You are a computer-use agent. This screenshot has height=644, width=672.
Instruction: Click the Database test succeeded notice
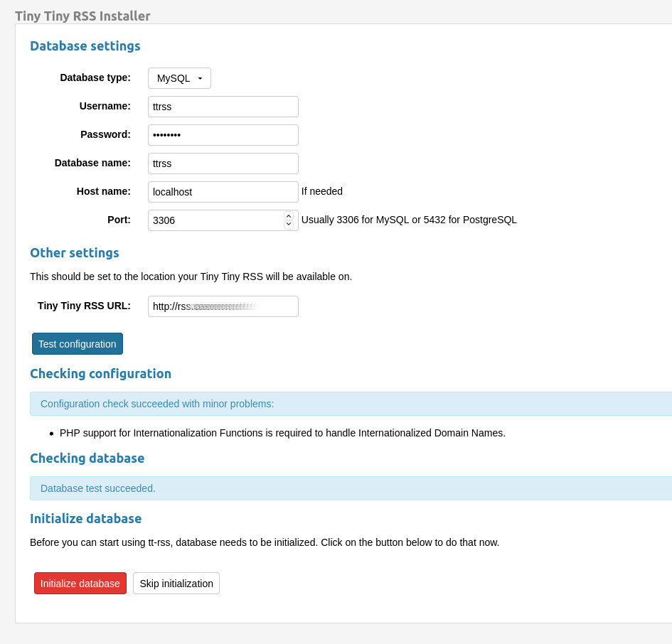(97, 488)
